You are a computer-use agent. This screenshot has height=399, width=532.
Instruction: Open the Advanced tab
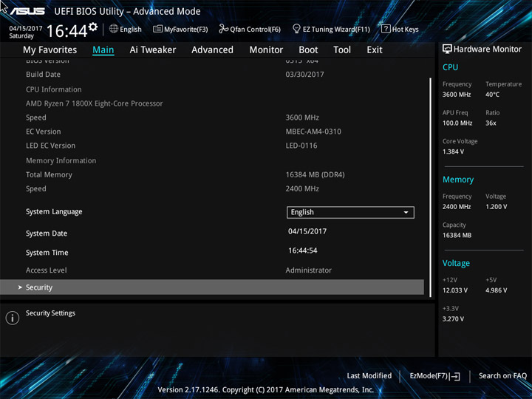tap(212, 50)
